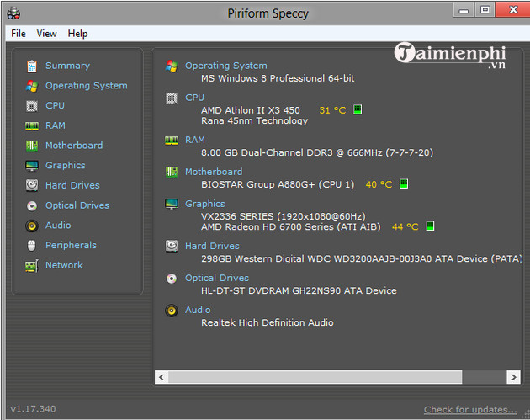Viewport: 530px width, 420px height.
Task: Open the File menu
Action: [19, 34]
